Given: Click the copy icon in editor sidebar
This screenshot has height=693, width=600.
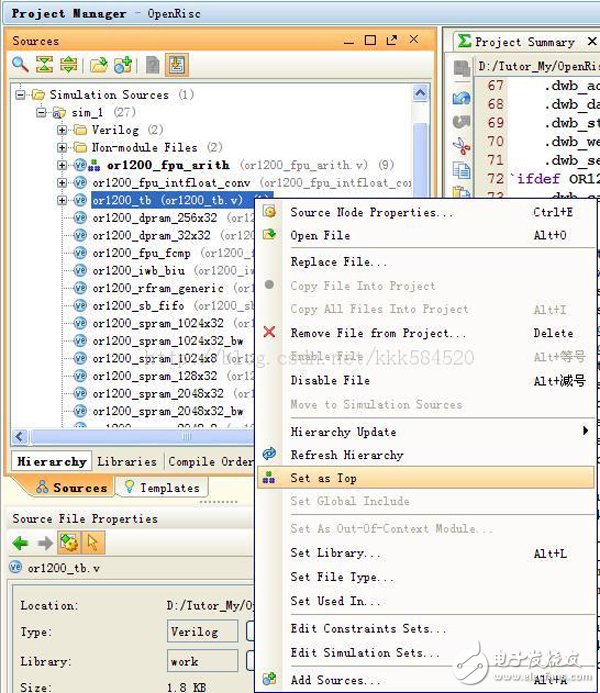Looking at the screenshot, I should tap(461, 170).
